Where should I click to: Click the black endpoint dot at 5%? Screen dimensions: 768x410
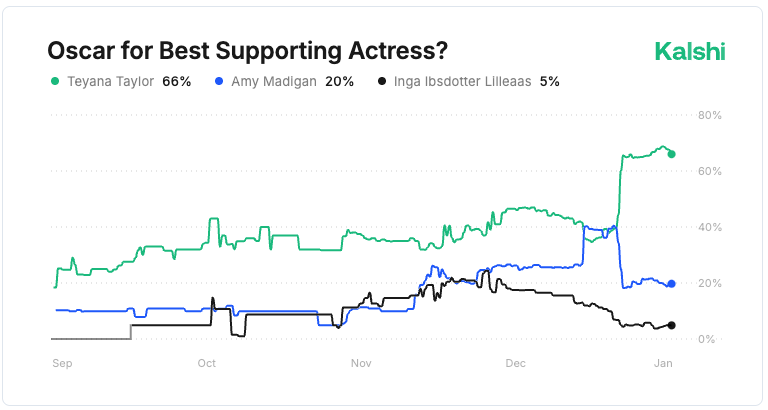tap(671, 325)
